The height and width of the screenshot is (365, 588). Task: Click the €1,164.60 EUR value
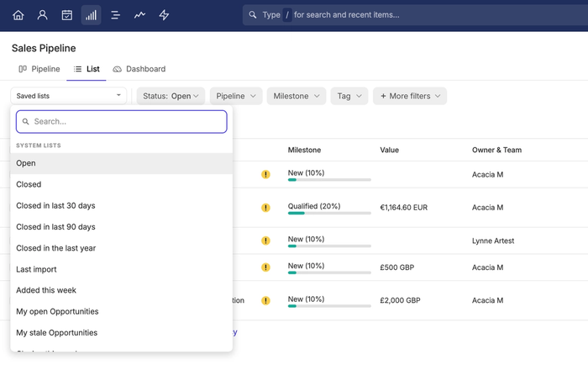403,207
